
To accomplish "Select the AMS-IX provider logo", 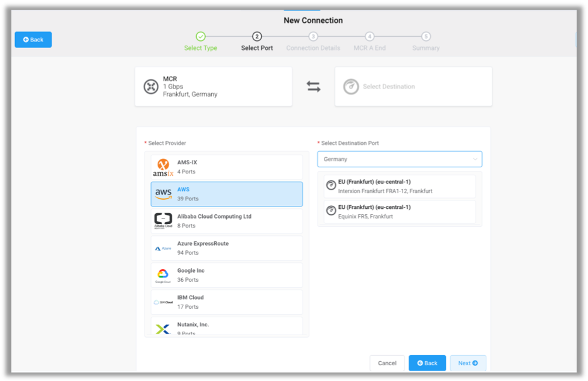I will point(163,166).
